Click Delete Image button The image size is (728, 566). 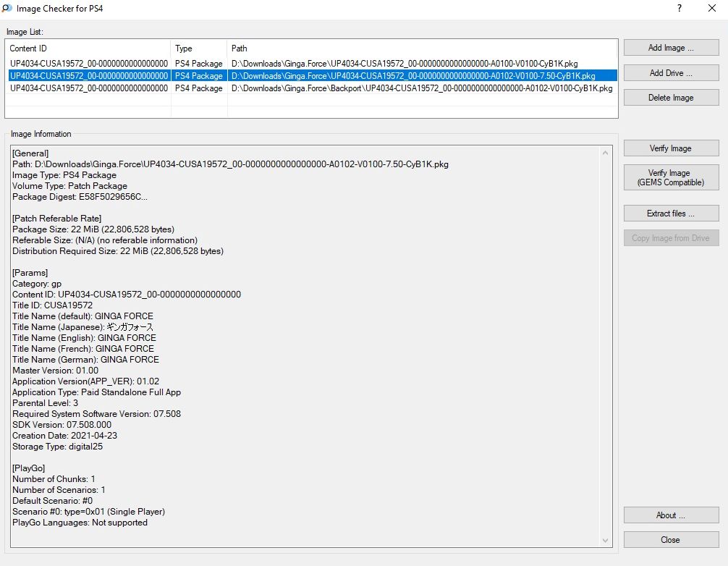(671, 98)
